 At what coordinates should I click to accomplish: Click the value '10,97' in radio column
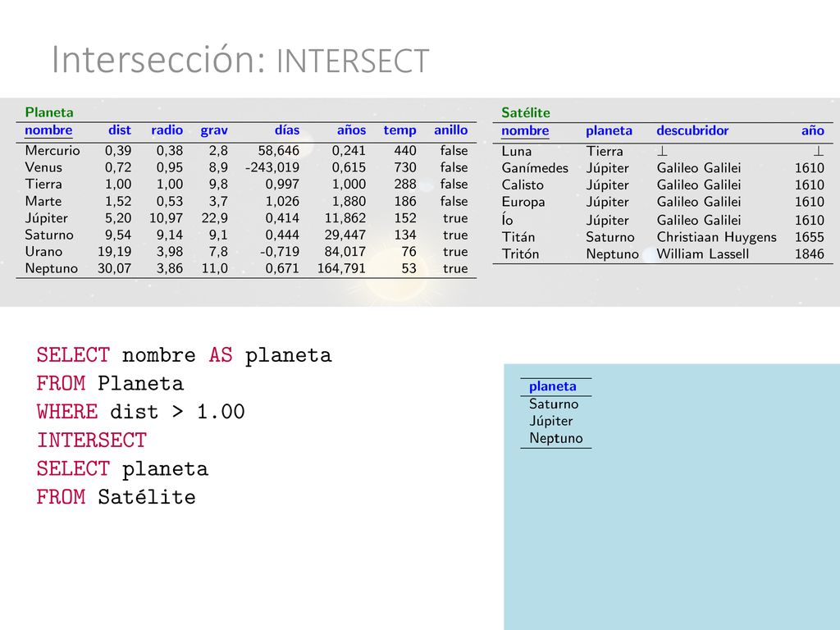point(166,218)
